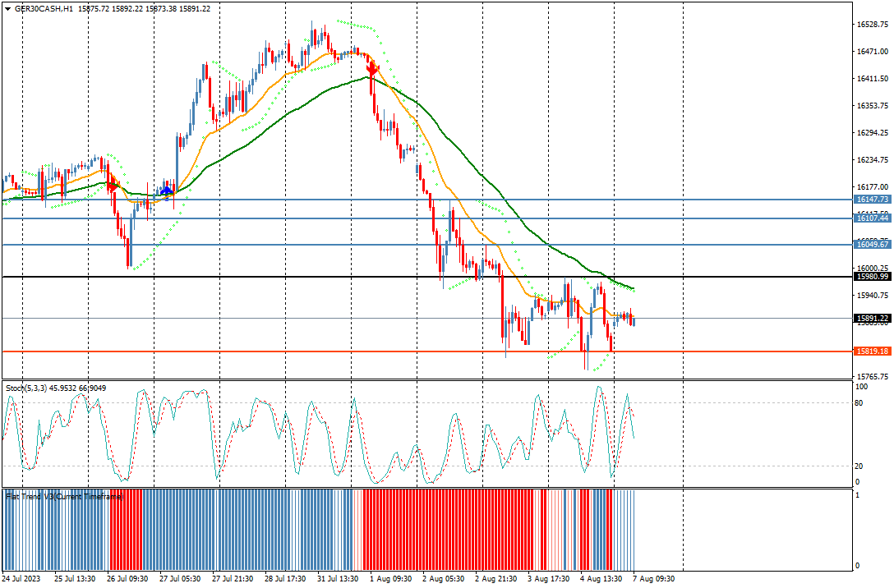
Task: Click the 16471.00 price axis value
Action: point(873,51)
